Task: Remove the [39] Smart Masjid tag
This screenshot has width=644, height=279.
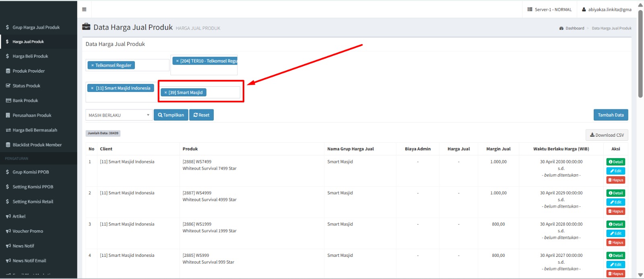Action: pos(165,93)
